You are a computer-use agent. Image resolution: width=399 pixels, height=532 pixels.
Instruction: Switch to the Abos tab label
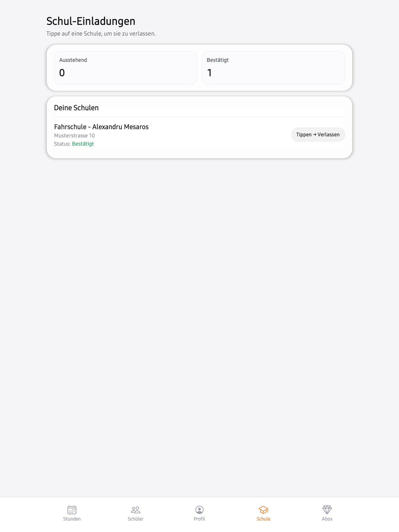327,519
